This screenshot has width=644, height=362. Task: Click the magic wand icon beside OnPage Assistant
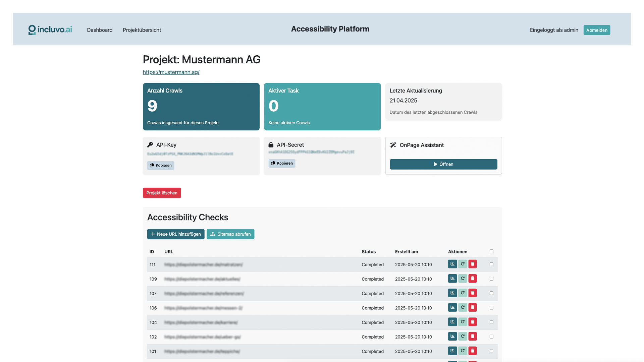point(393,145)
